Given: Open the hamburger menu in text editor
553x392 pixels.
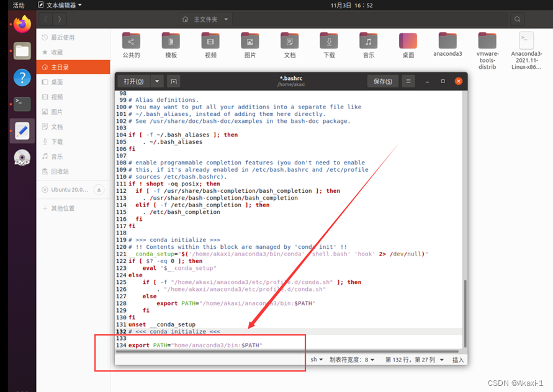Looking at the screenshot, I should [x=408, y=81].
